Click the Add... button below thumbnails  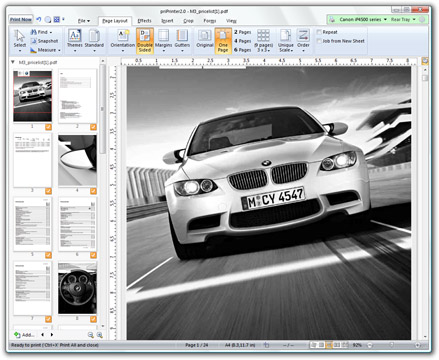coord(24,335)
